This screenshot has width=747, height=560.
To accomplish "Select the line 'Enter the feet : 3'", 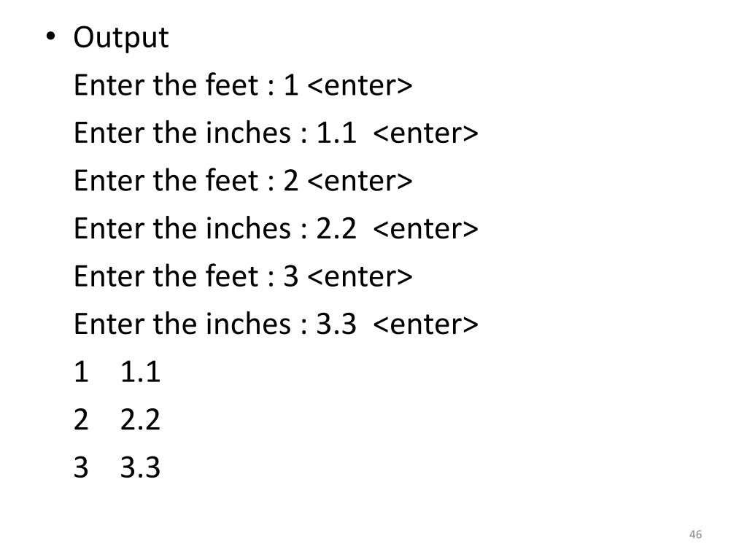I will point(186,276).
